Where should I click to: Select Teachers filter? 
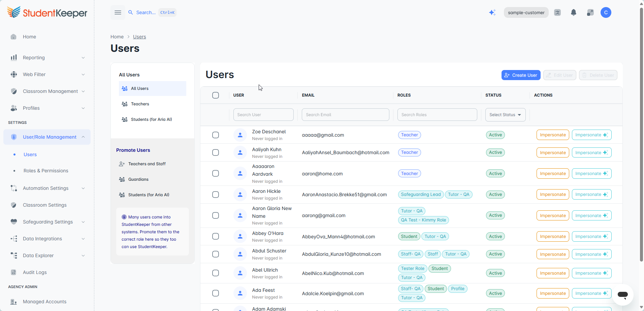[x=153, y=104]
